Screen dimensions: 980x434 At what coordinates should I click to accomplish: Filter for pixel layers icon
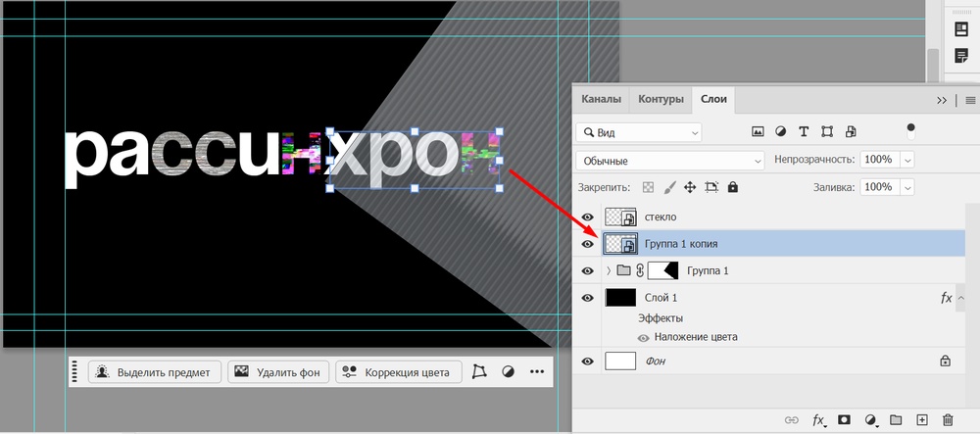coord(758,131)
